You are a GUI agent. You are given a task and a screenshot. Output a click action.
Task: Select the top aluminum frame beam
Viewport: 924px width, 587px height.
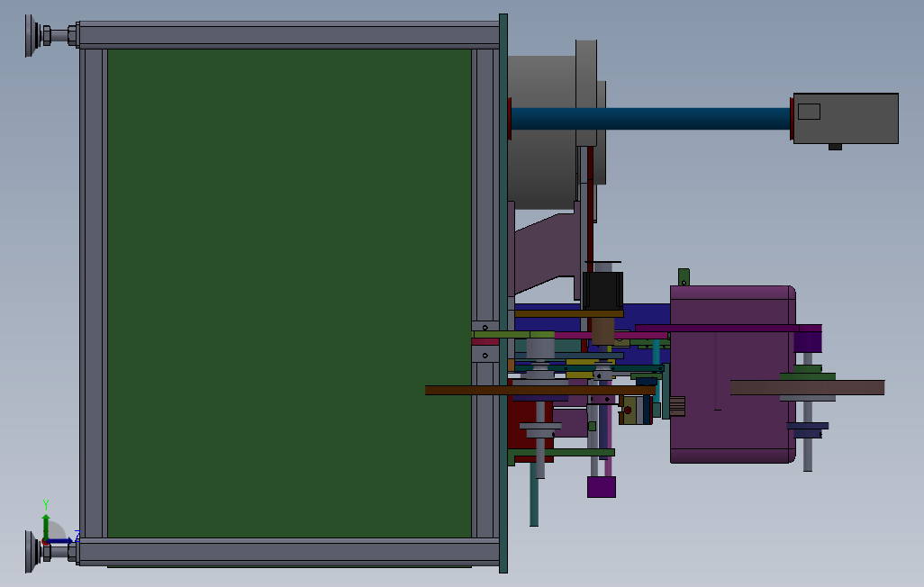pos(289,35)
